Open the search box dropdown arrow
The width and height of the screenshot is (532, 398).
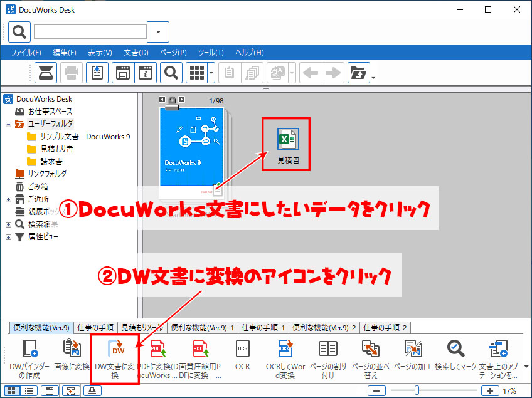[158, 32]
